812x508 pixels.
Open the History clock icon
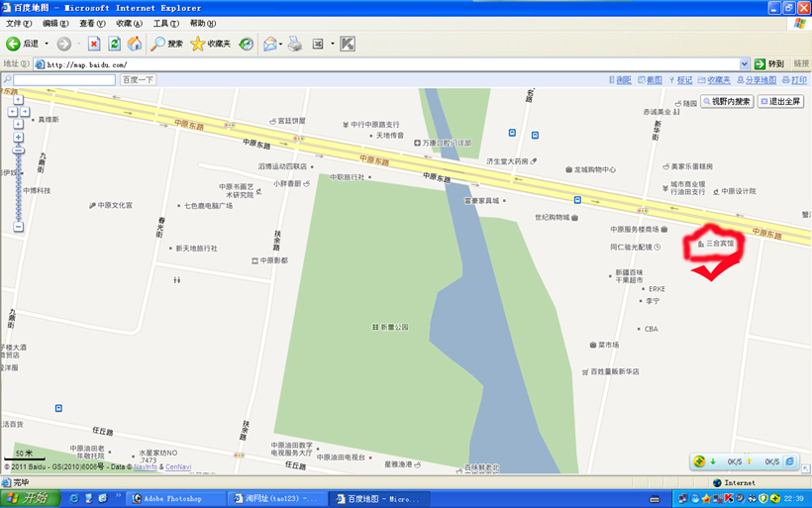point(246,44)
